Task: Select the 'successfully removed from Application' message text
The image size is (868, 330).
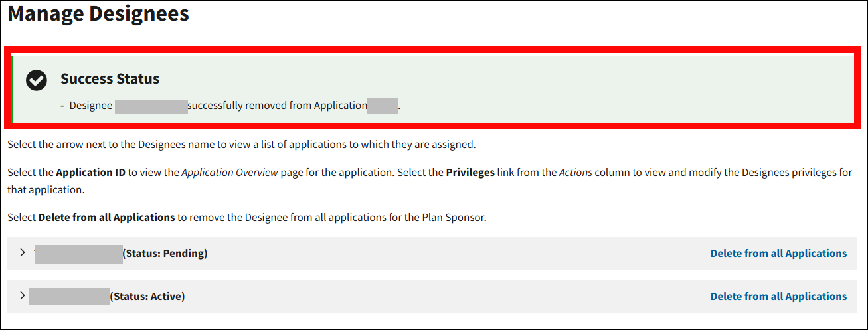Action: [x=277, y=106]
